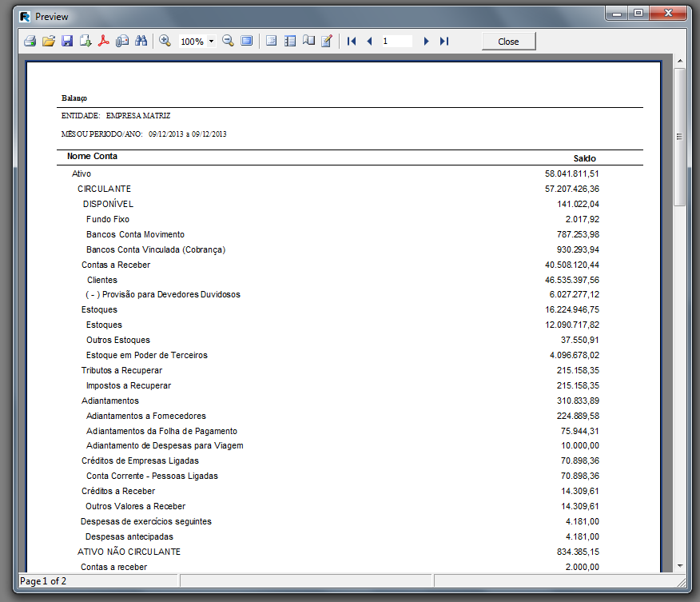
Task: Click the saldo value 46.535.397,56
Action: click(x=572, y=280)
